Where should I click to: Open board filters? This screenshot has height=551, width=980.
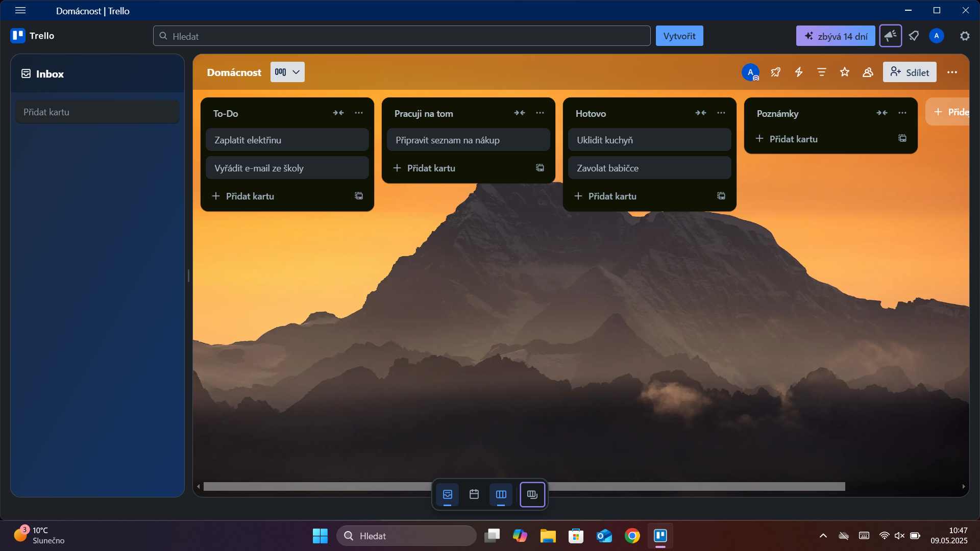821,72
